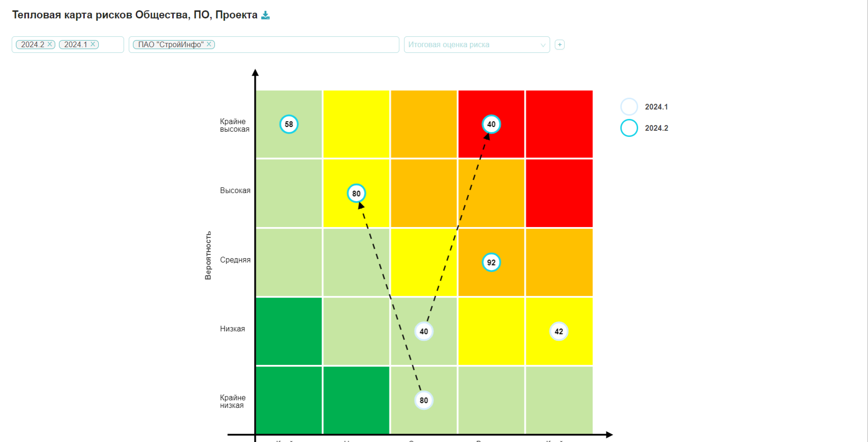868x442 pixels.
Task: Select the lower risk bubble 40
Action: [x=424, y=331]
